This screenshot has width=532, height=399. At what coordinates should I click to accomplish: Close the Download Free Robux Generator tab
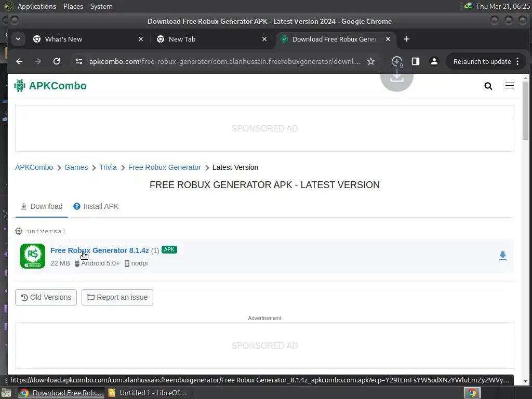388,39
